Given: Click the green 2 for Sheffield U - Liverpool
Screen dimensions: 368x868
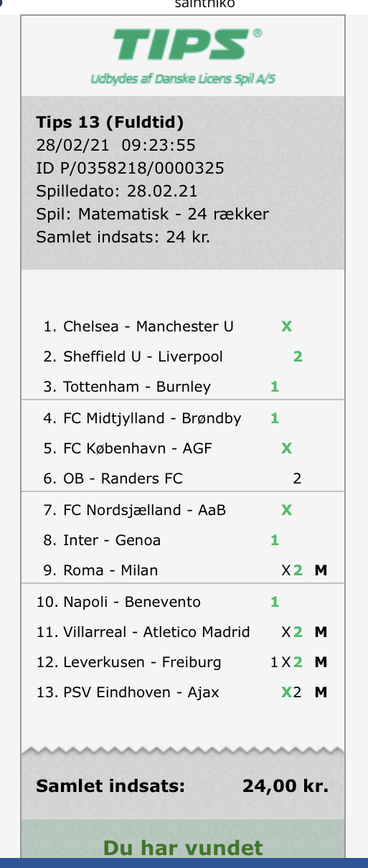Looking at the screenshot, I should tap(298, 357).
